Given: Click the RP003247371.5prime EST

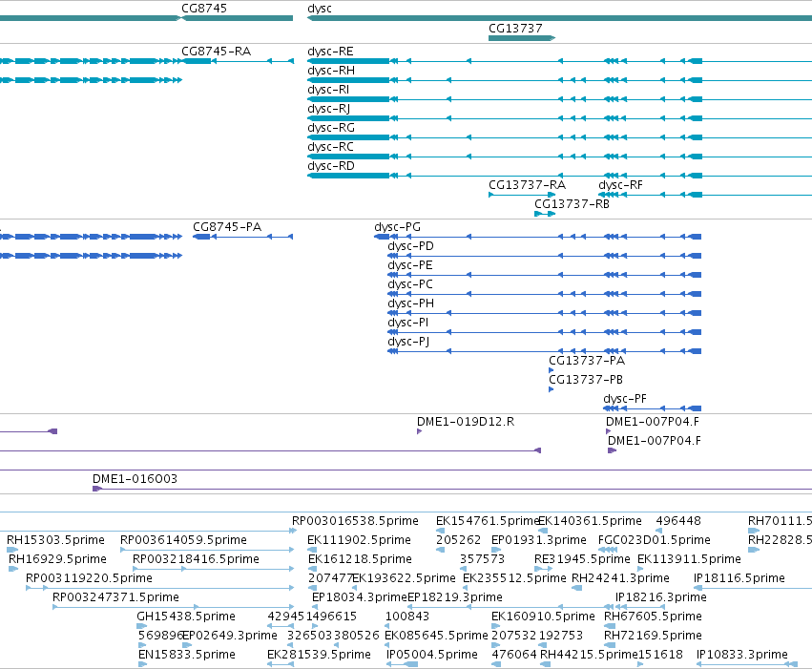Looking at the screenshot, I should [x=115, y=597].
